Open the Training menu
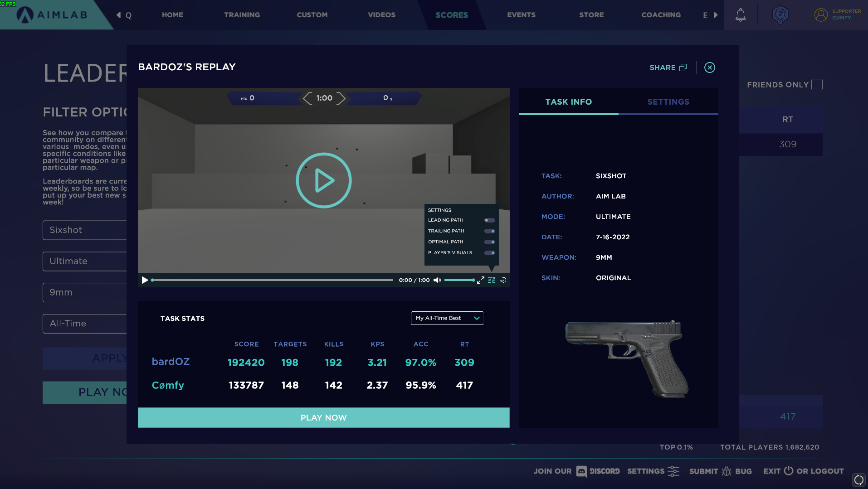868x489 pixels. point(242,15)
